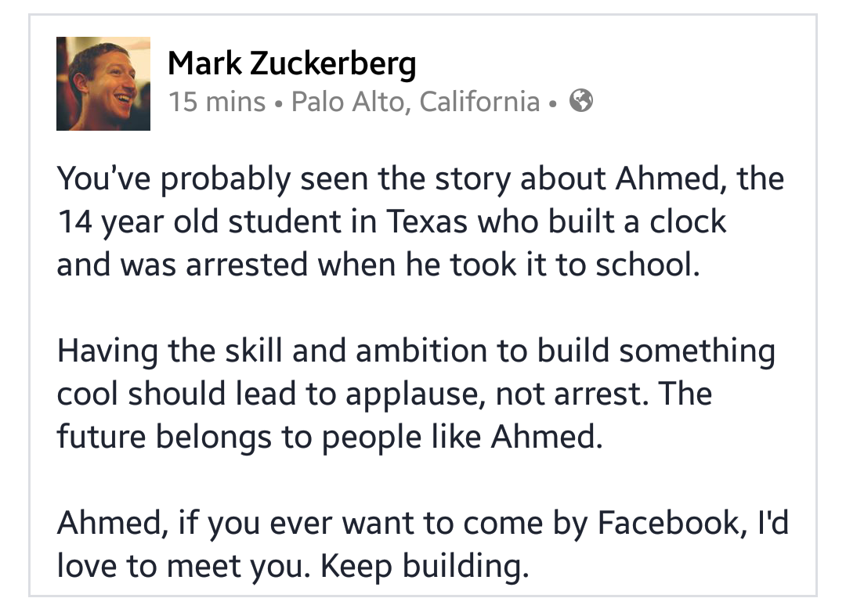Click the globe public audience icon
The width and height of the screenshot is (846, 616).
(581, 100)
